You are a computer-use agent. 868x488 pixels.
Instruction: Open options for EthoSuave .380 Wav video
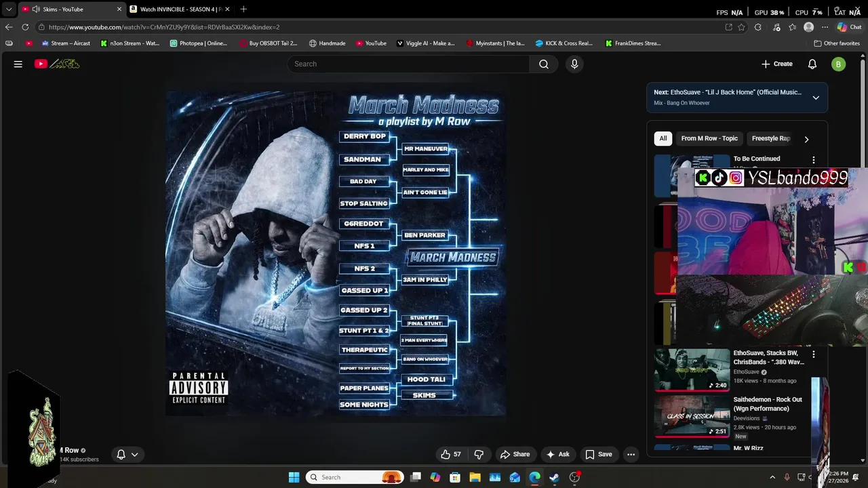coord(814,354)
